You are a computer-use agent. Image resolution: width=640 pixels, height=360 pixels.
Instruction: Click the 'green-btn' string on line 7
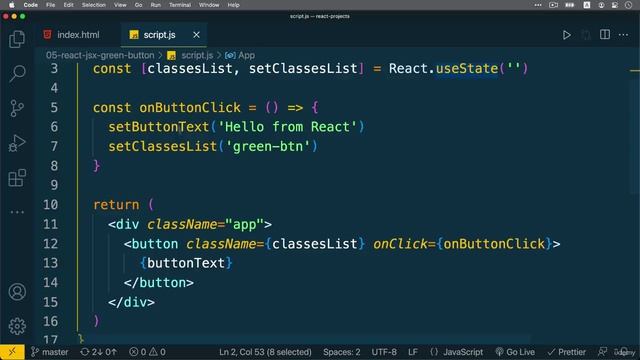tap(267, 147)
